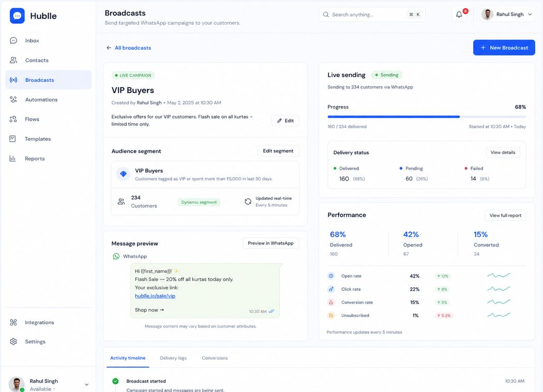Viewport: 543px width, 392px height.
Task: Click the diamond icon of VIP Buyers segment
Action: (123, 174)
